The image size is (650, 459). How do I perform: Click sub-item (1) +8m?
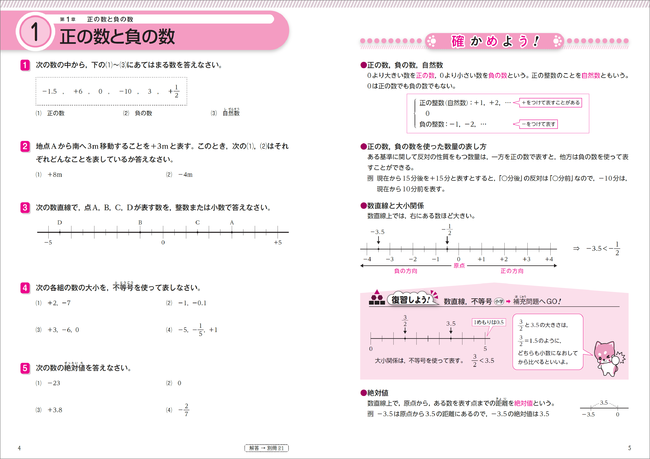(49, 175)
